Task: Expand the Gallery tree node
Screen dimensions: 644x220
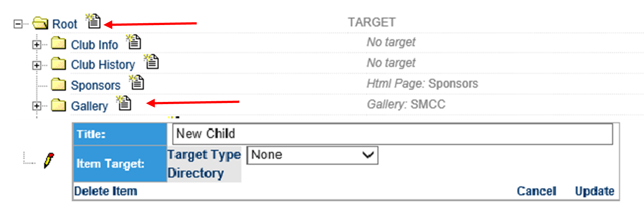Action: (x=36, y=106)
